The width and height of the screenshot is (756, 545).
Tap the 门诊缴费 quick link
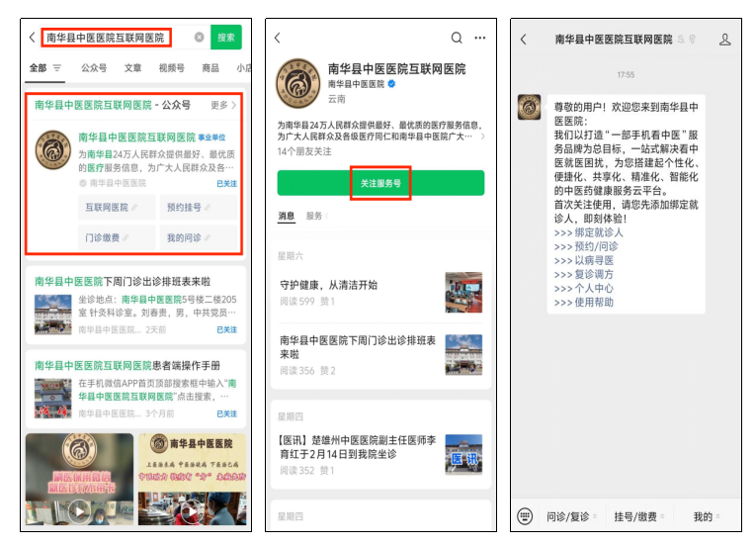point(117,237)
